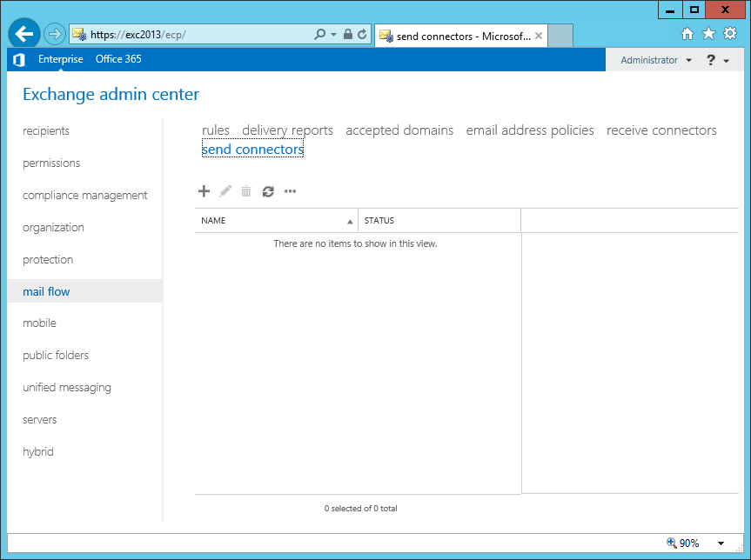This screenshot has height=560, width=751.
Task: Maximize the browser window
Action: [694, 10]
